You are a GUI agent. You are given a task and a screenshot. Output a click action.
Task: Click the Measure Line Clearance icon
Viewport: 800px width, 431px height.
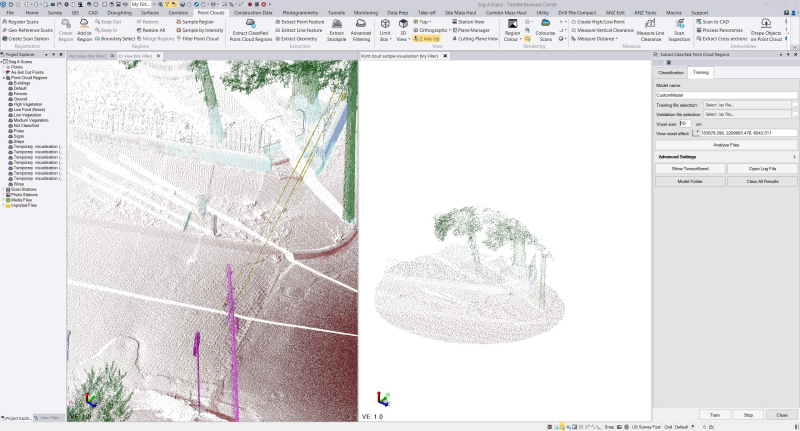click(650, 25)
